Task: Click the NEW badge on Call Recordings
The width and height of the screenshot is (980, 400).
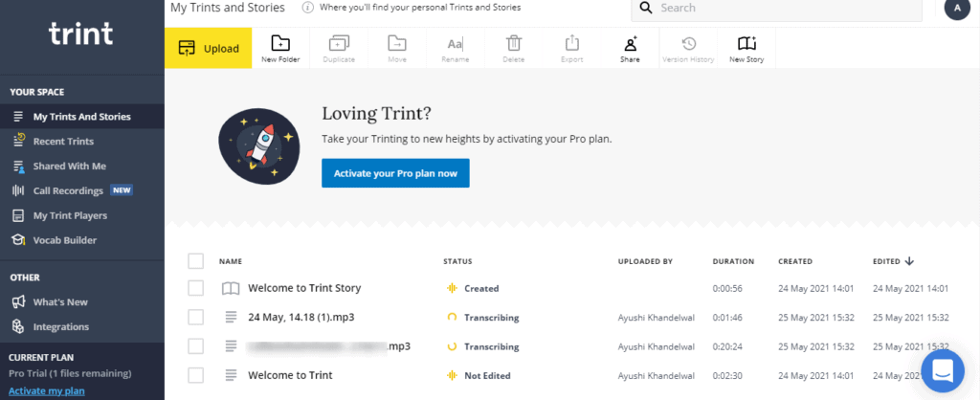Action: 122,190
